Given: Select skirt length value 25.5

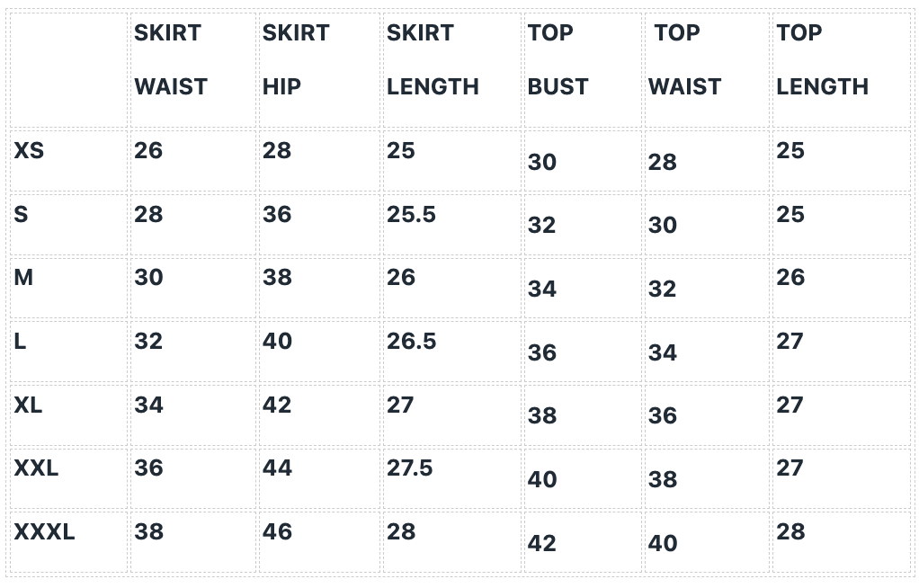Looking at the screenshot, I should pyautogui.click(x=412, y=215).
